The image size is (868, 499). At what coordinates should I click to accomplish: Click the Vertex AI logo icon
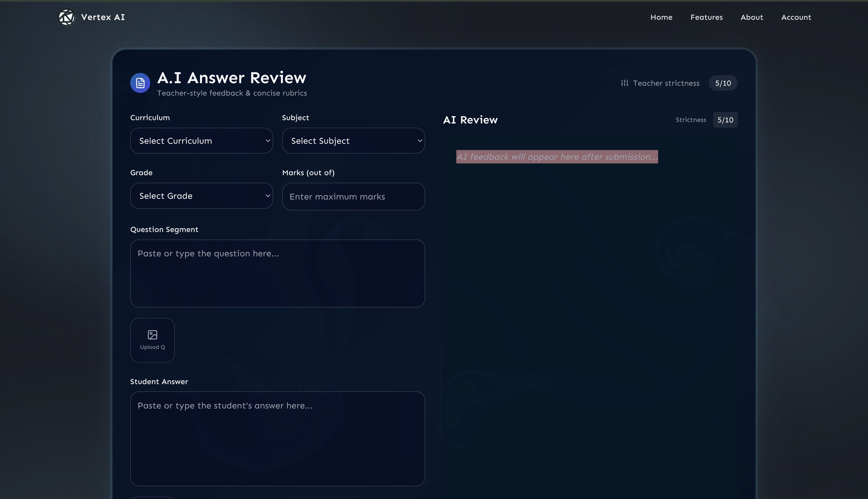coord(66,17)
